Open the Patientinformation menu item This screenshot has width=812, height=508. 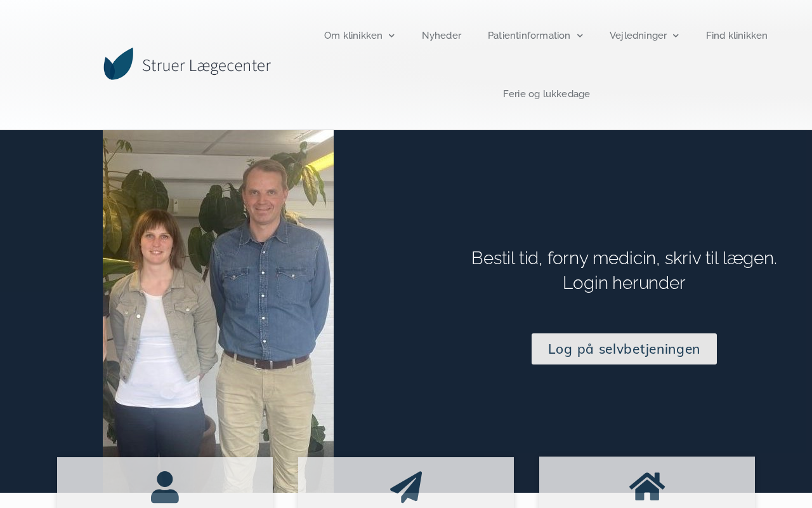click(x=529, y=36)
